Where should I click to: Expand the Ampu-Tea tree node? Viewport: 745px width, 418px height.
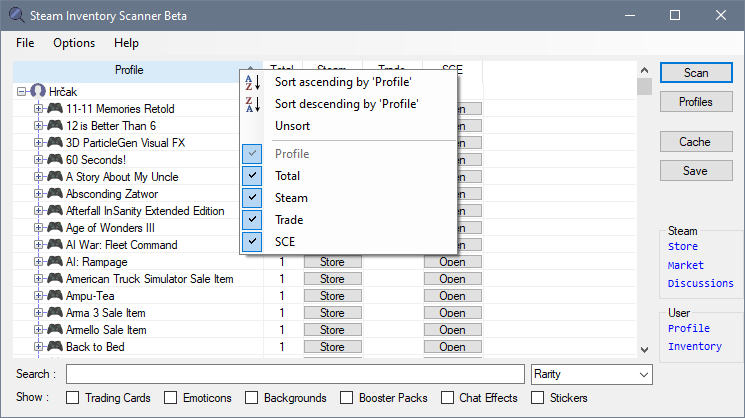[x=38, y=295]
